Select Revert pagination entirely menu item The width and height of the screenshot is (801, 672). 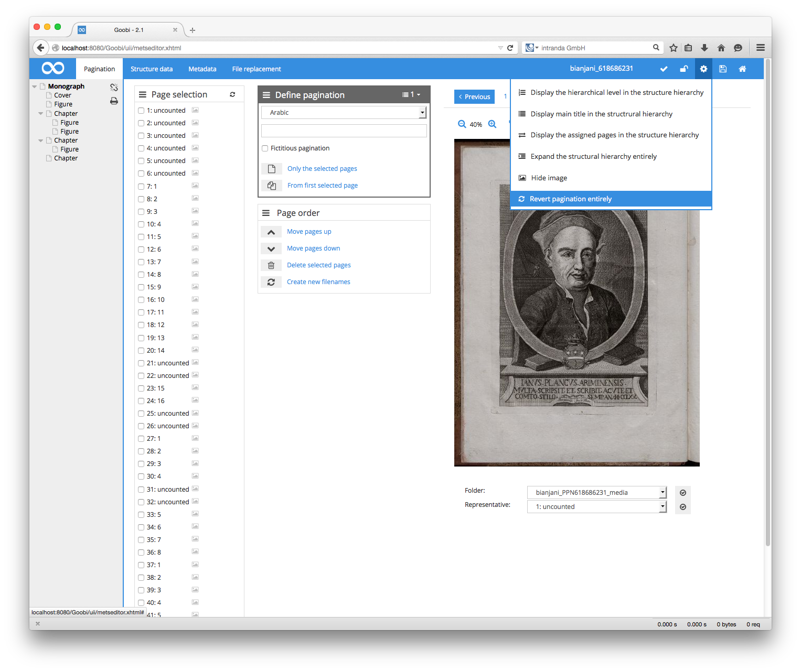[x=611, y=199]
